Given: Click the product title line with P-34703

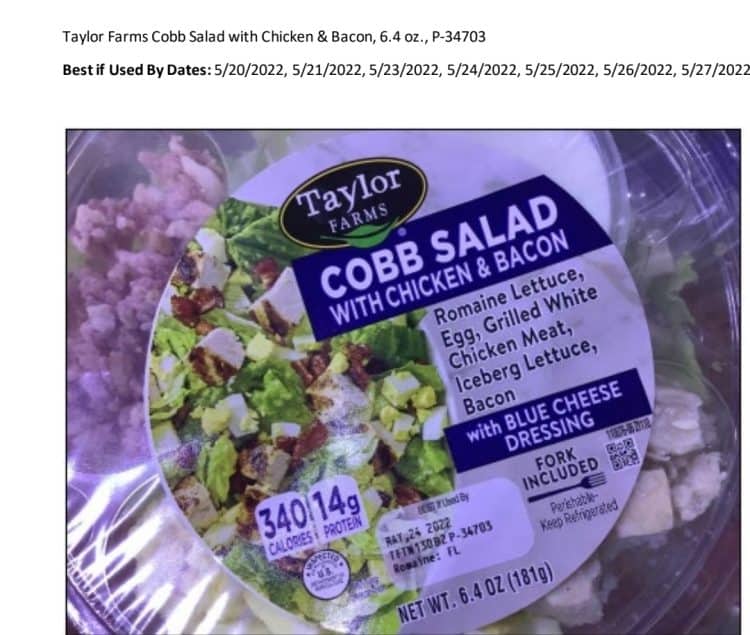Looking at the screenshot, I should click(274, 37).
